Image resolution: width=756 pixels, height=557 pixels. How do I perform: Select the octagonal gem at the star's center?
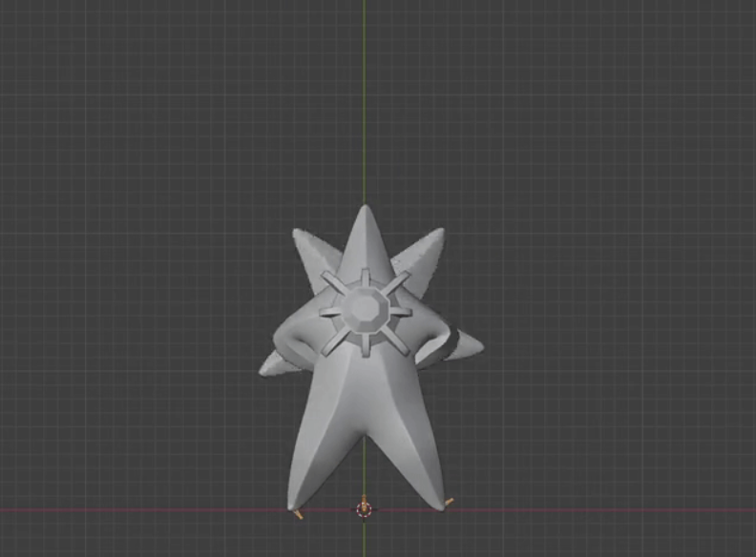click(x=366, y=308)
